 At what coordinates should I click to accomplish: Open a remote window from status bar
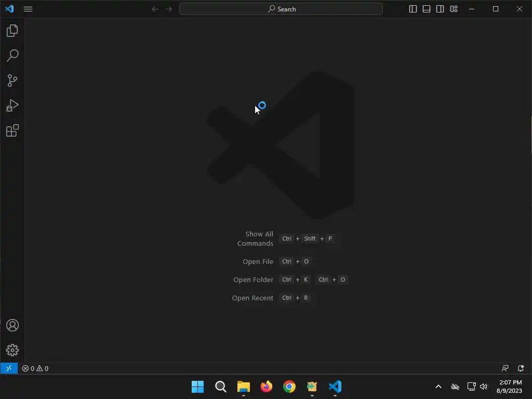(x=9, y=368)
